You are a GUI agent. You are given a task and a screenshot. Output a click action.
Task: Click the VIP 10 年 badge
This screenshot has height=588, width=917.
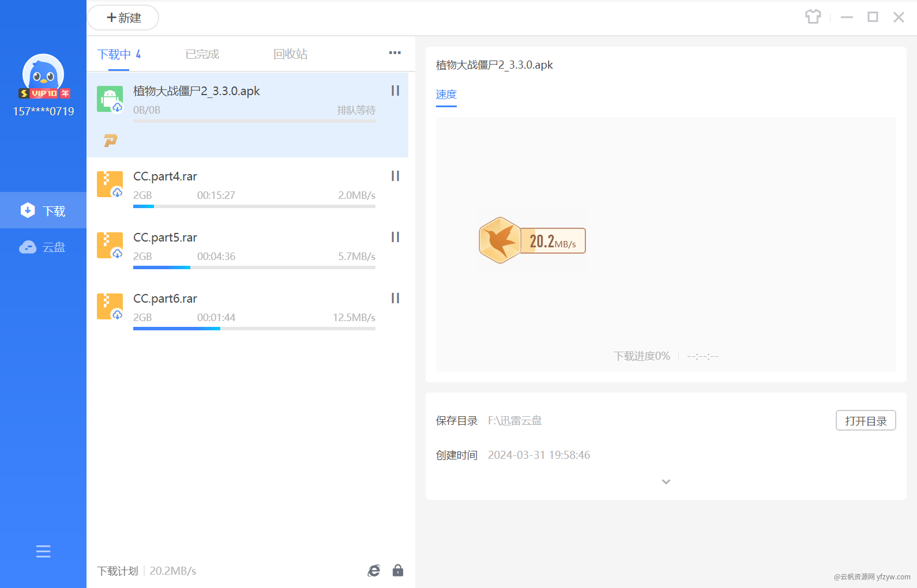pos(44,93)
